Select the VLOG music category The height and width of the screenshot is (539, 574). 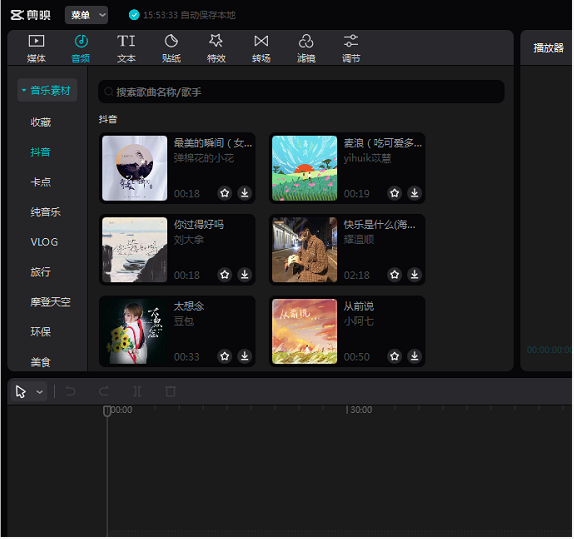pos(44,242)
